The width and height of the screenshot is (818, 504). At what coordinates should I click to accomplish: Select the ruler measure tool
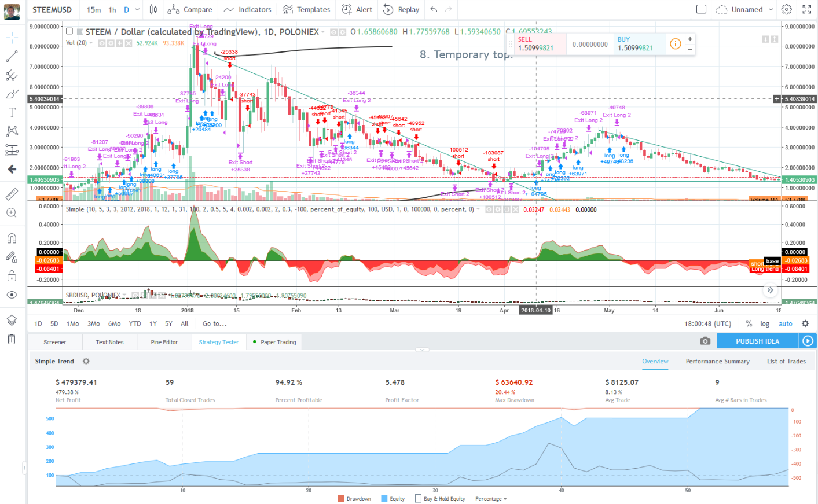tap(12, 194)
